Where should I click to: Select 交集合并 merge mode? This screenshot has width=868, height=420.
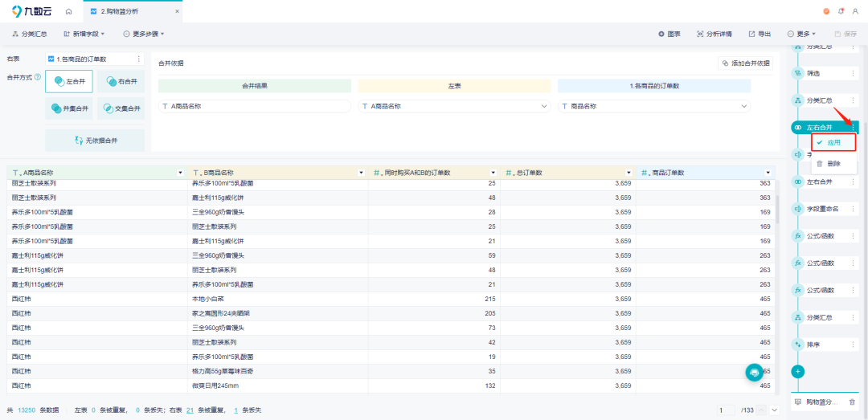click(121, 108)
